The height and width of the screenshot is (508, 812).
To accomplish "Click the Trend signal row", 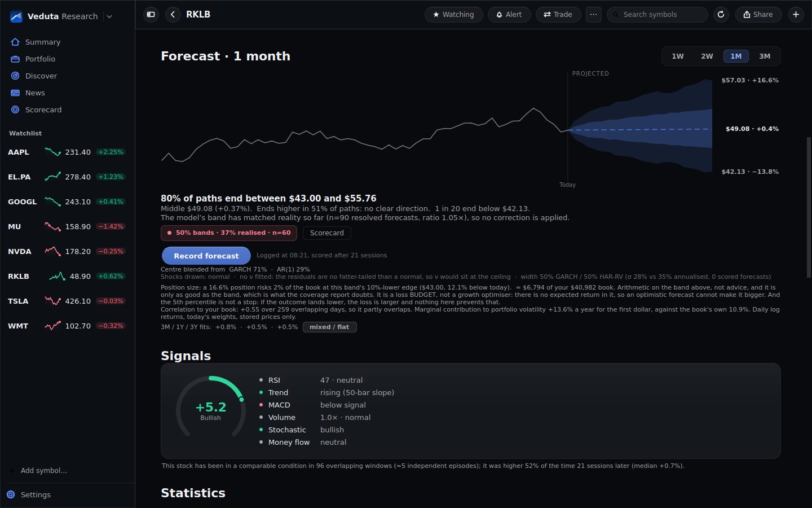I will point(326,392).
